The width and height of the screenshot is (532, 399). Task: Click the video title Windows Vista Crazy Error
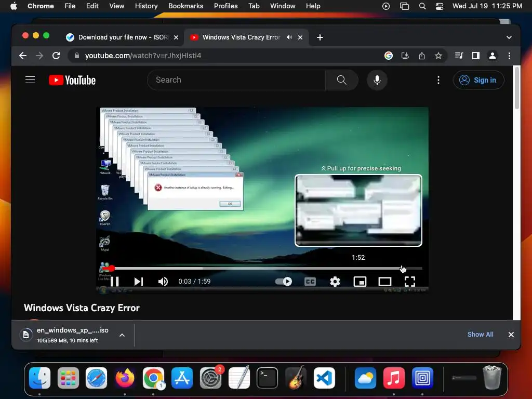click(82, 308)
